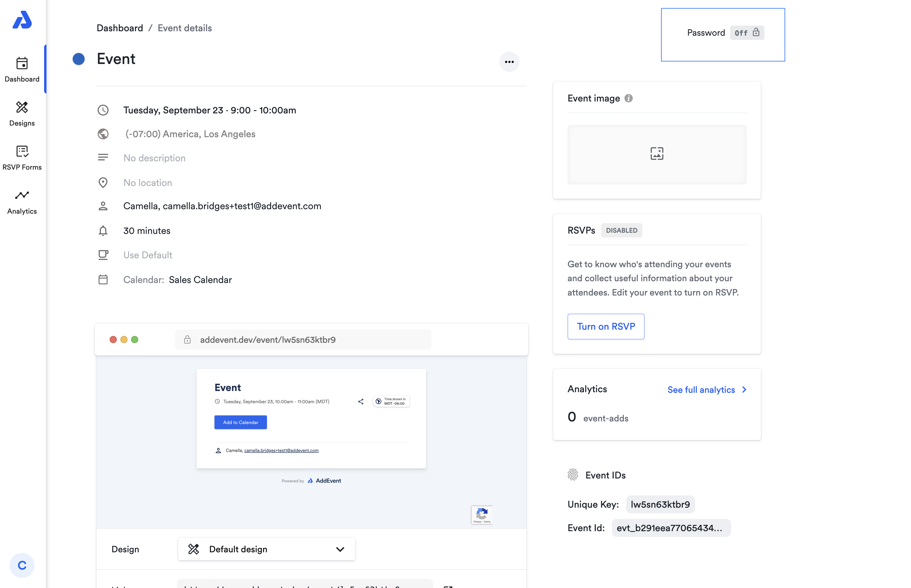Toggle the Password Off lock switch
The height and width of the screenshot is (588, 911).
coord(747,33)
